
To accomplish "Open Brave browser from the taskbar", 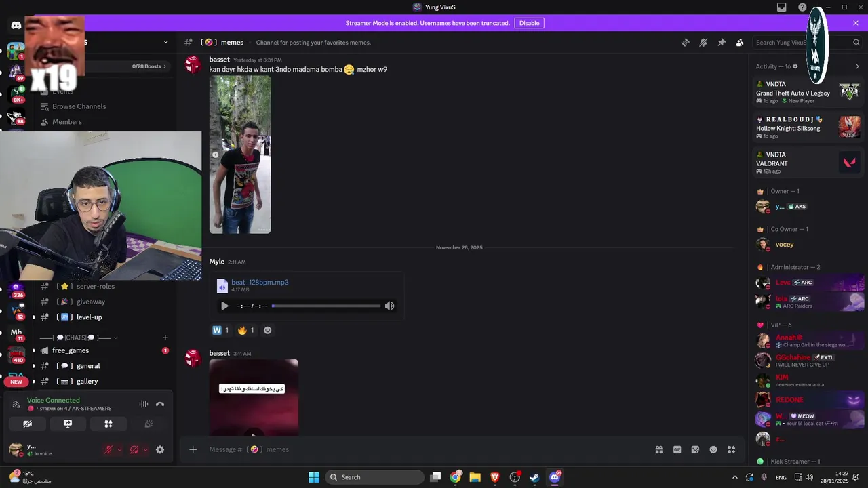I will pyautogui.click(x=495, y=477).
